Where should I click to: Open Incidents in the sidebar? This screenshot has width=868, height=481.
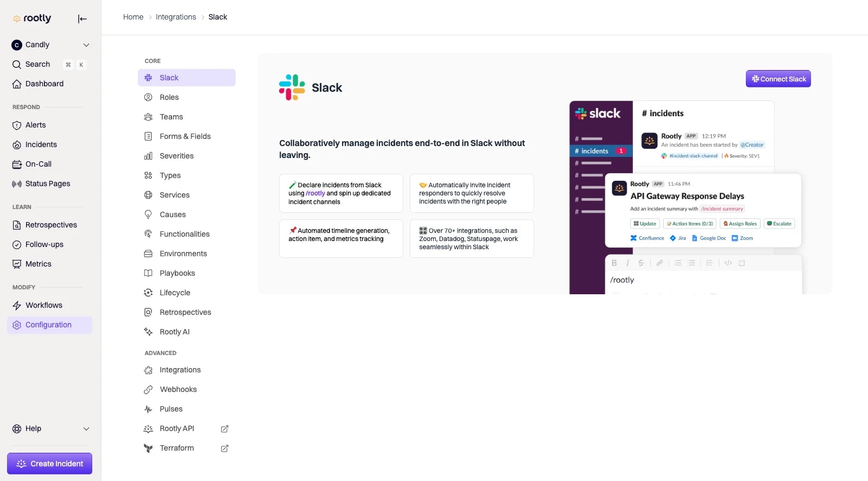point(50,145)
